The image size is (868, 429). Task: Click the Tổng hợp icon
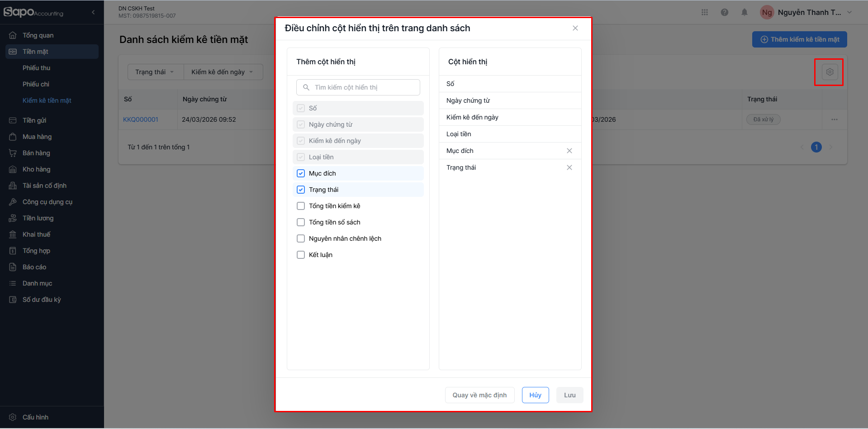pos(13,251)
